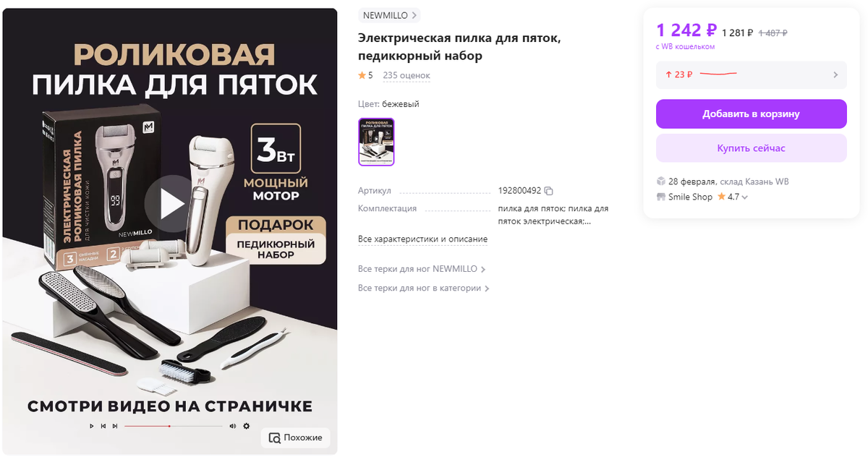Play the product video with the large play button
Screen dimensions: 868x457
click(172, 204)
